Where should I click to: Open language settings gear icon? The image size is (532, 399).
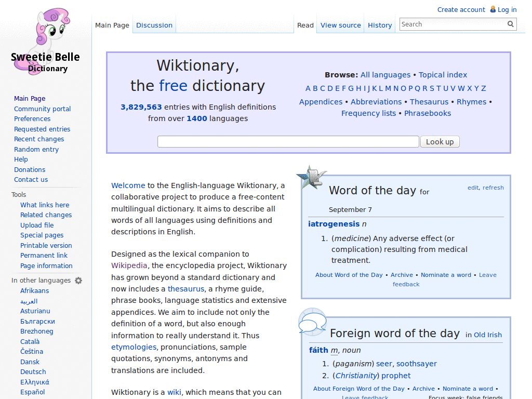pos(78,280)
